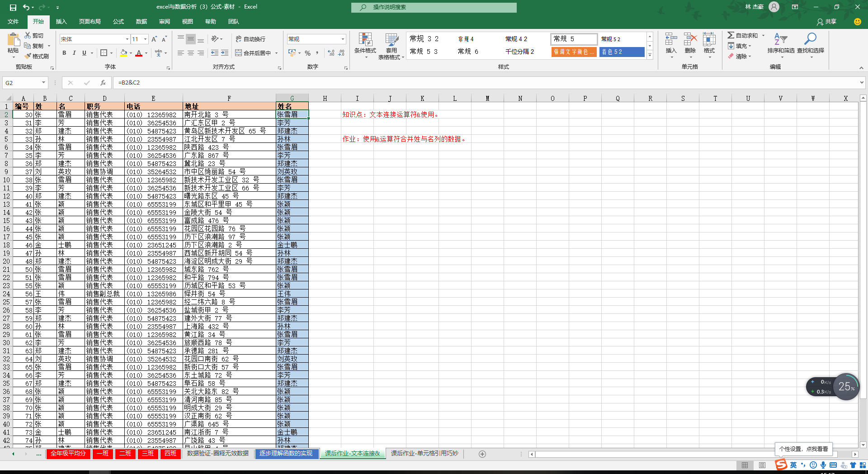Increase indent in alignment group

pos(225,53)
